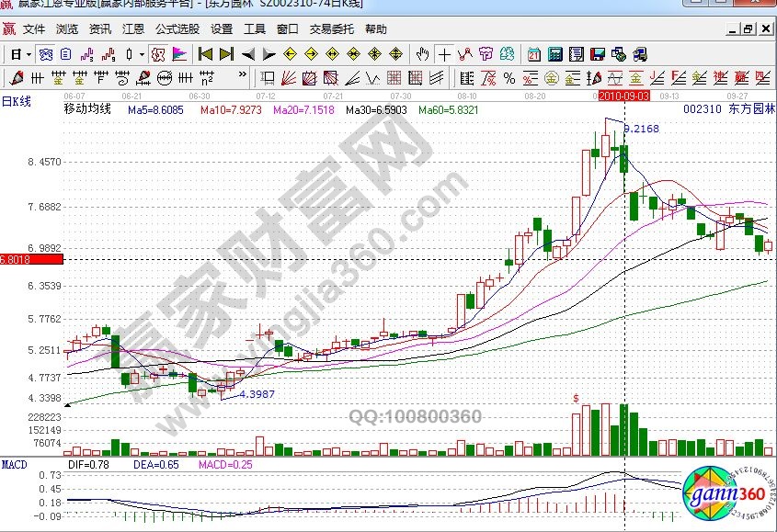Click the hand pan tool icon

pos(422,54)
